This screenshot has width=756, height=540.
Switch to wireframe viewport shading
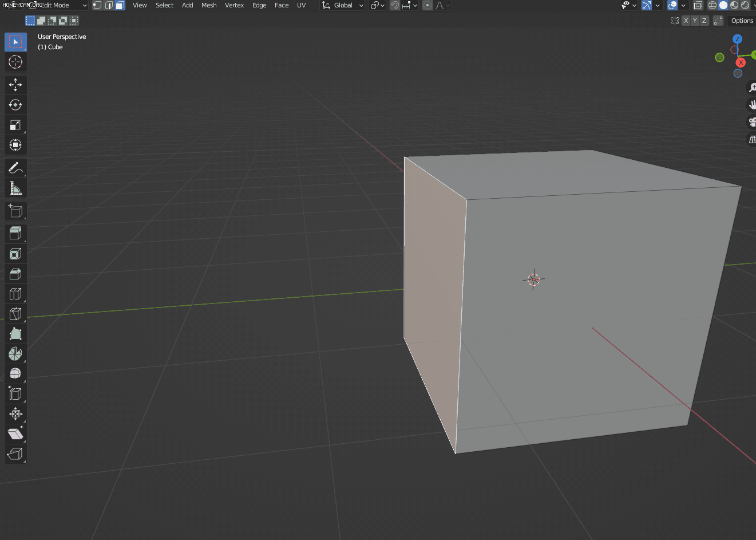(713, 5)
